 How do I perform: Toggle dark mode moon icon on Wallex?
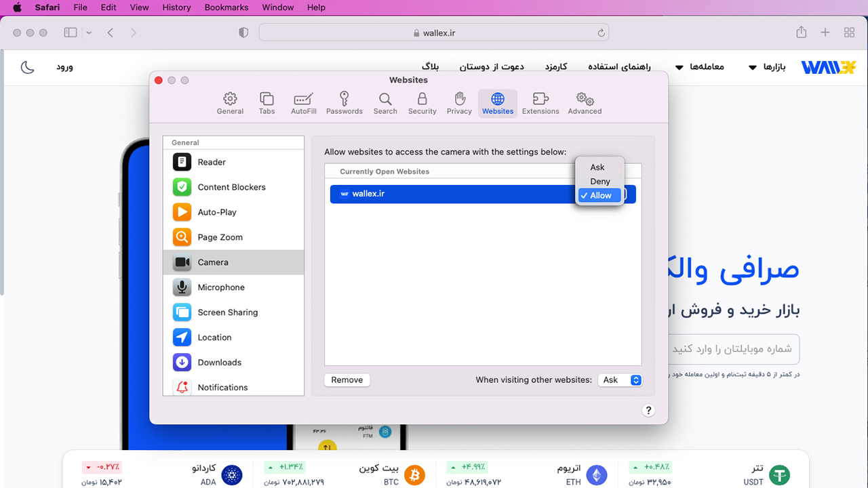point(27,67)
